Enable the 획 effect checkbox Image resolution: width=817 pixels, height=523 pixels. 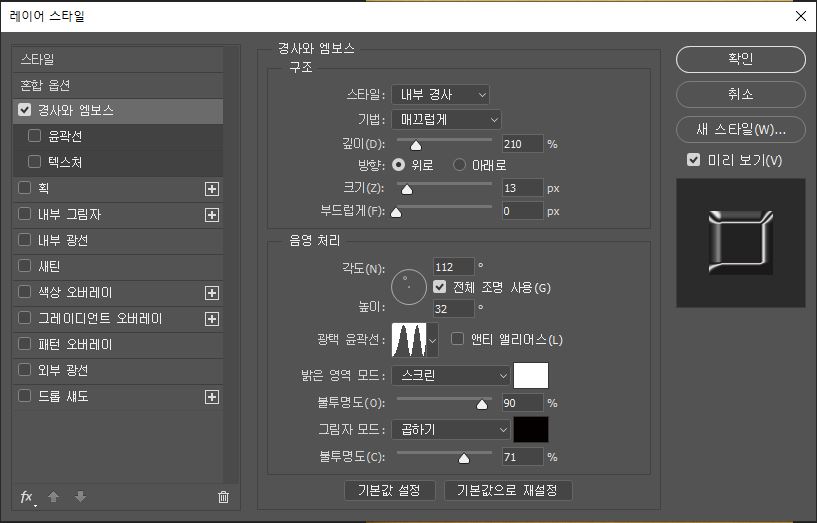tap(24, 188)
